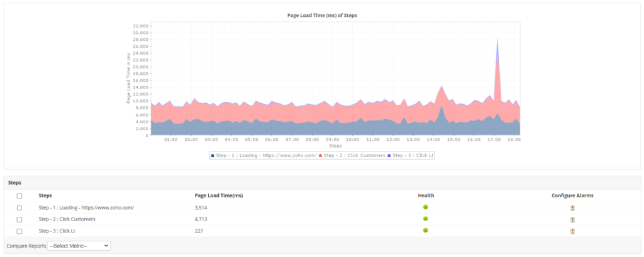
Task: Click green health indicator for Step 1
Action: pyautogui.click(x=426, y=207)
